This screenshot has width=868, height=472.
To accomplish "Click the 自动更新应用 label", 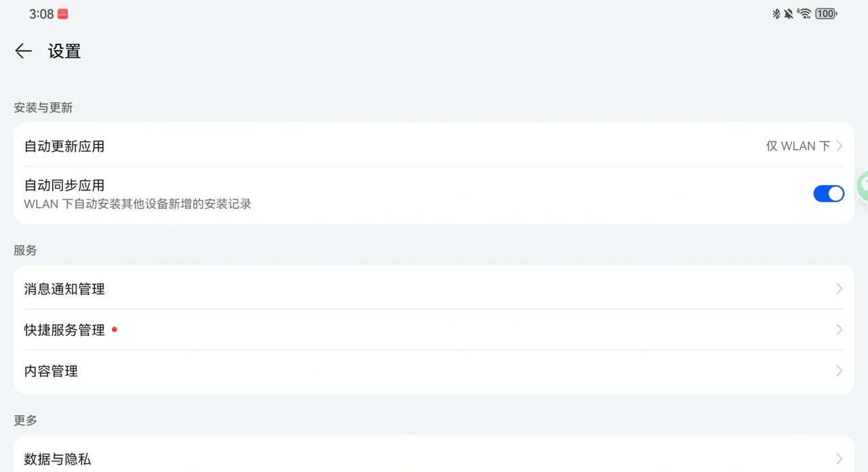I will [64, 146].
